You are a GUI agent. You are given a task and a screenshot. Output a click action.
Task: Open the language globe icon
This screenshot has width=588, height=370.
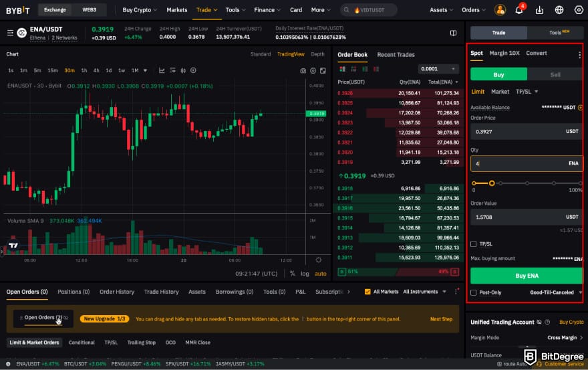(559, 10)
